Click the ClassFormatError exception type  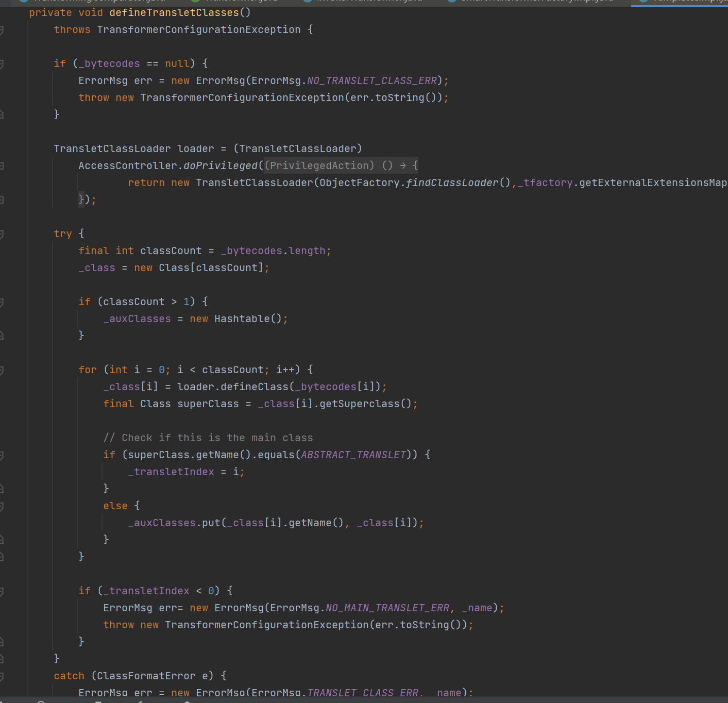146,676
